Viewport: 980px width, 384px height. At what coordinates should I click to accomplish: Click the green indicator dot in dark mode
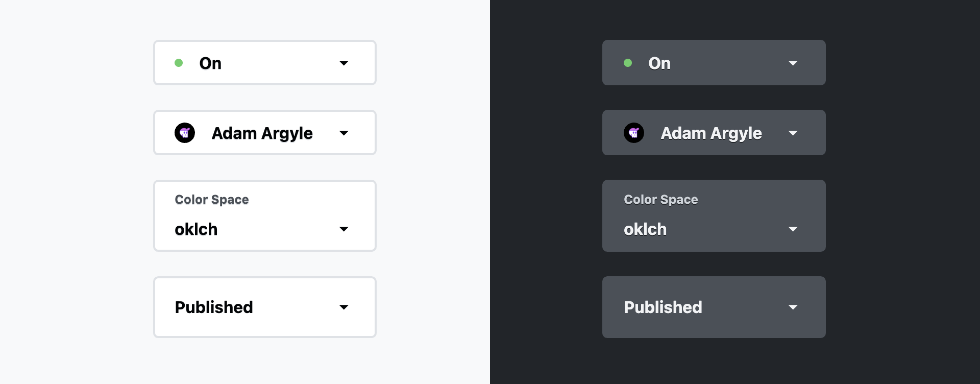point(628,62)
